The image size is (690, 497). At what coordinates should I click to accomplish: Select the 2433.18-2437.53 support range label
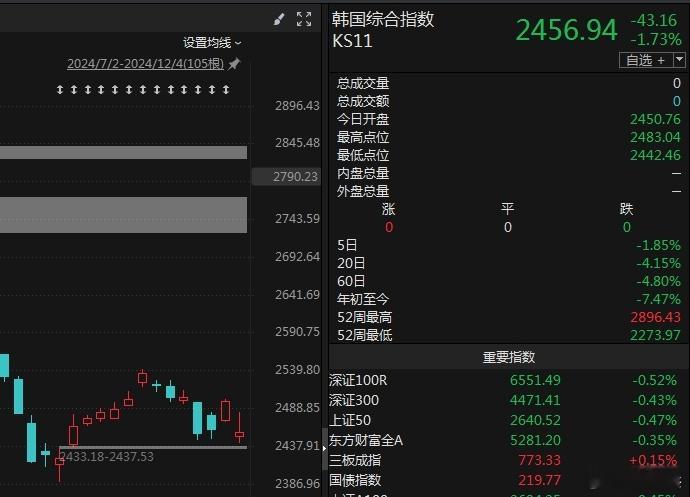point(106,457)
